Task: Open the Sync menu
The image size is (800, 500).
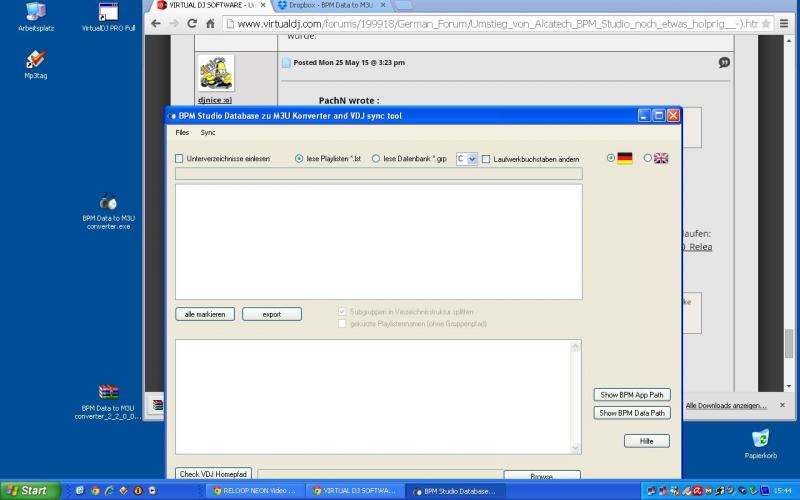Action: click(x=208, y=133)
